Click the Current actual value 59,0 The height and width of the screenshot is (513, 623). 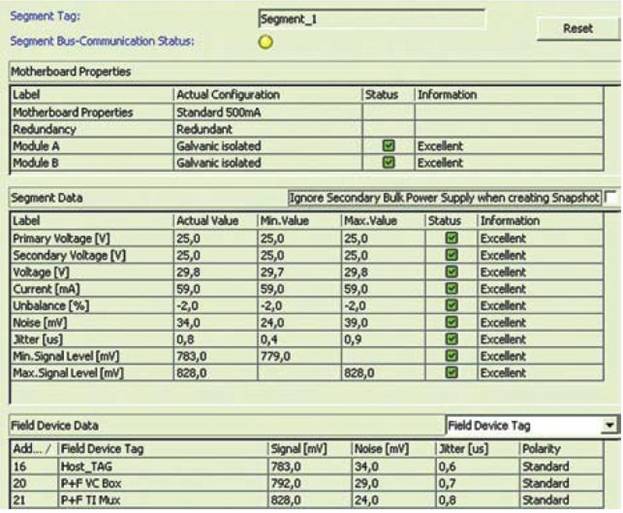[x=188, y=289]
